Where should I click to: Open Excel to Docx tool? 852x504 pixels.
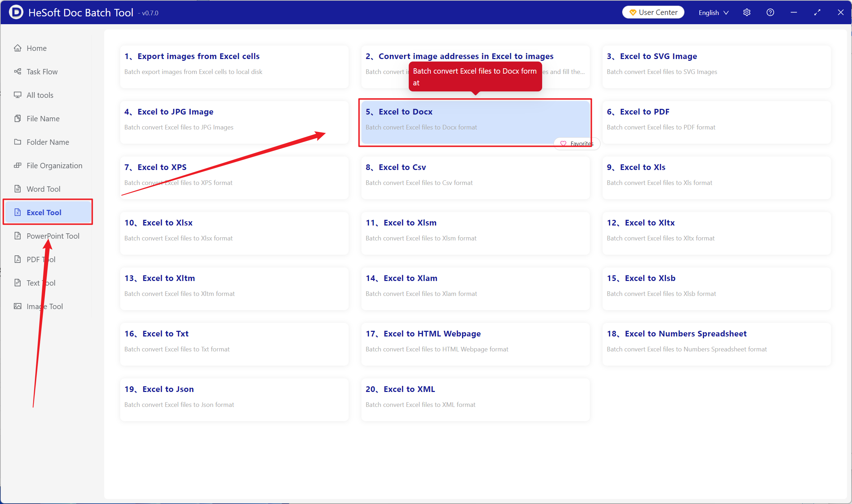(x=475, y=122)
